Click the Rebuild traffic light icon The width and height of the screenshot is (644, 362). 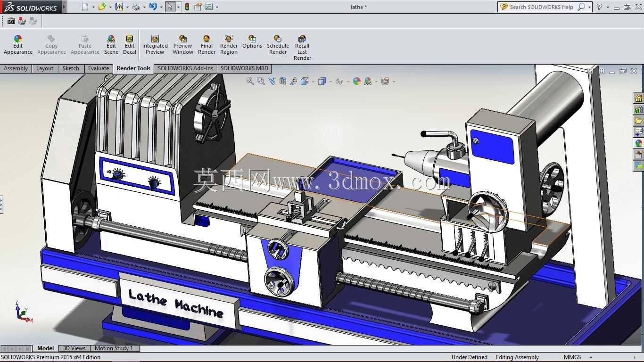point(187,7)
